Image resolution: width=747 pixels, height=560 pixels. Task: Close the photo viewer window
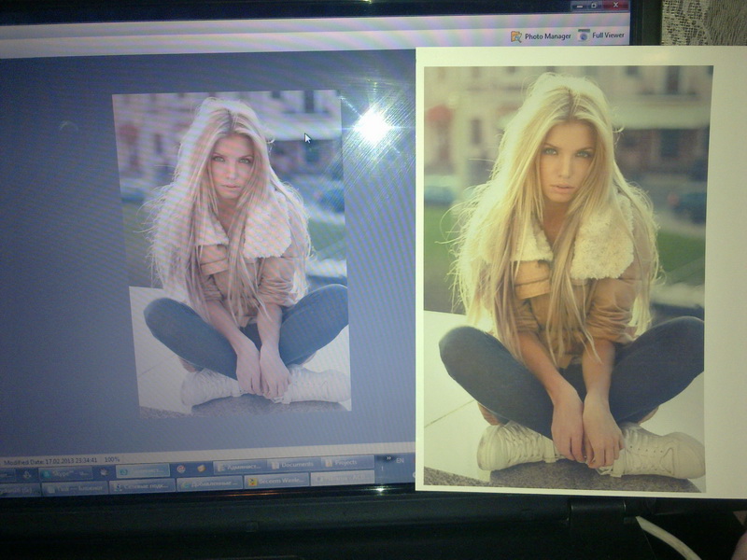617,6
